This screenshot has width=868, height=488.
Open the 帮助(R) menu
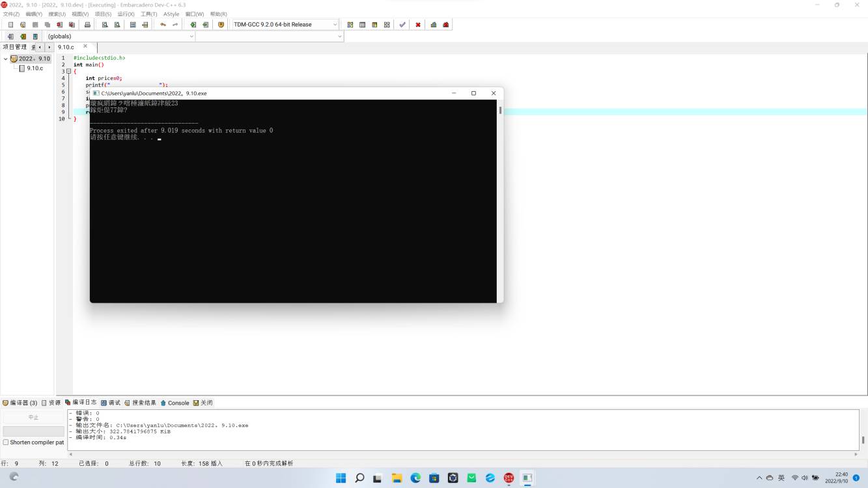click(218, 14)
